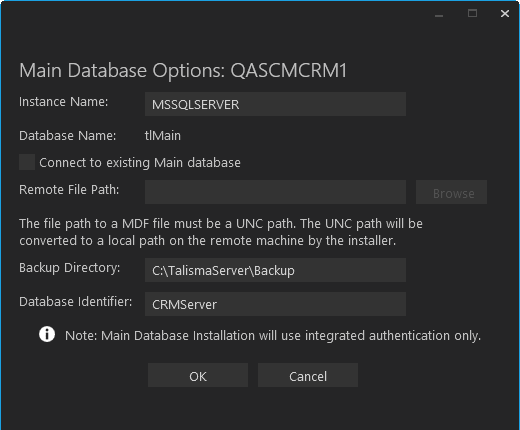This screenshot has height=430, width=520.
Task: Select the Backup Directory input field
Action: (275, 270)
